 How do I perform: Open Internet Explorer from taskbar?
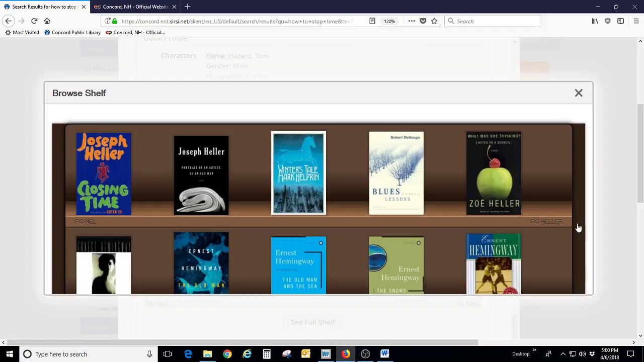click(x=247, y=354)
